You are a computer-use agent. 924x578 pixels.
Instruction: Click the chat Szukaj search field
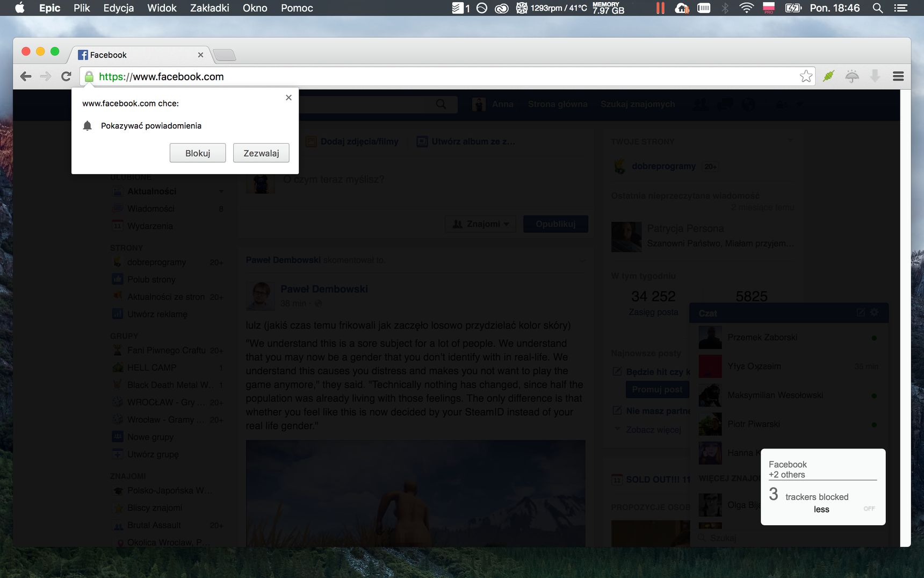(x=790, y=538)
